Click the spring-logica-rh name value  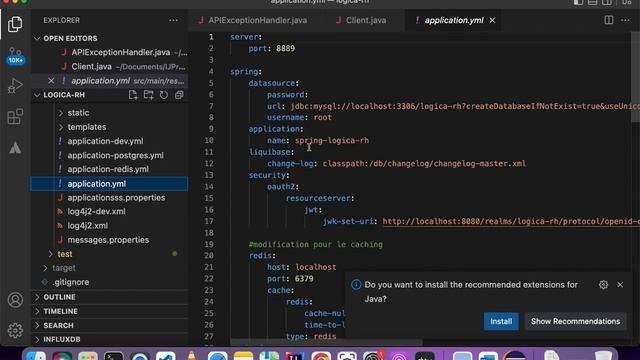[332, 140]
